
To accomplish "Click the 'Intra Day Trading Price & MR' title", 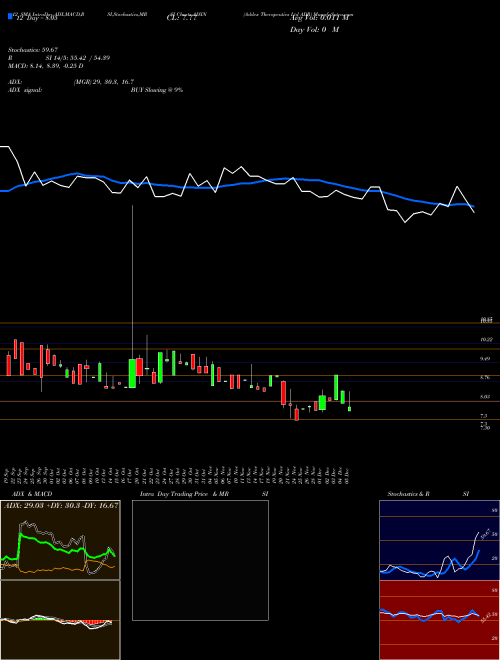I will point(185,494).
